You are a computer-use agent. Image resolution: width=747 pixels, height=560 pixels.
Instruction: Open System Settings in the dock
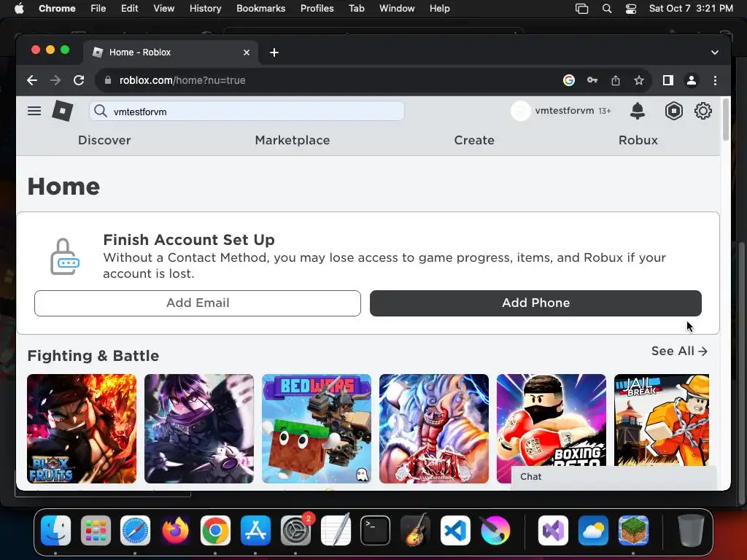tap(295, 530)
